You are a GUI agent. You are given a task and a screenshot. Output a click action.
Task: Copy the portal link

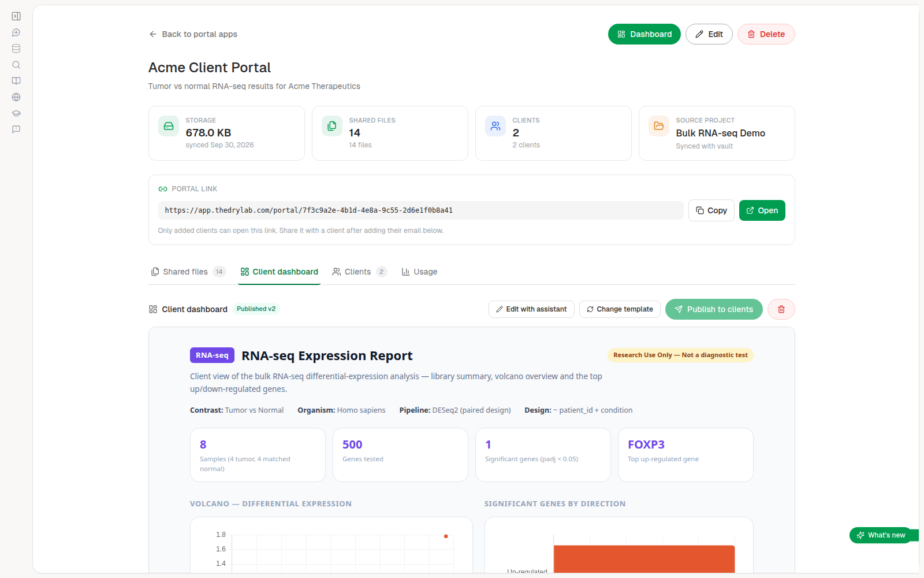pyautogui.click(x=711, y=210)
